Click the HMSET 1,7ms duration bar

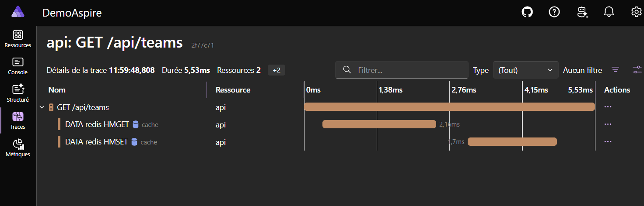coord(512,141)
